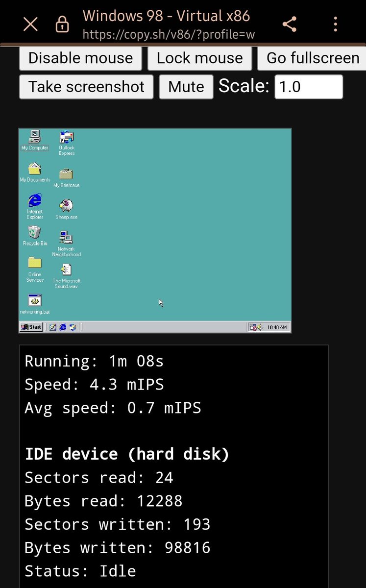Click the Running: 1m 08s line

click(x=94, y=362)
